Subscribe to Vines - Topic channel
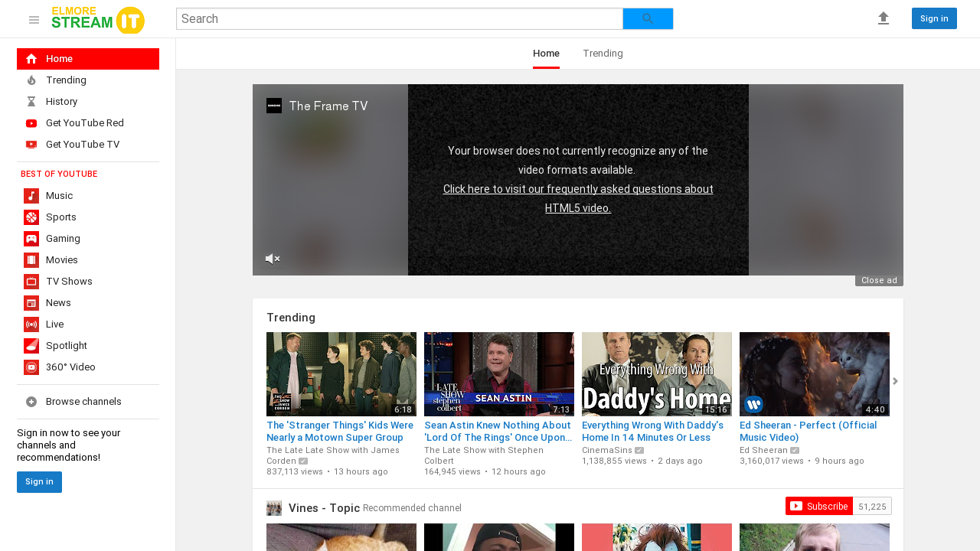 (x=818, y=506)
